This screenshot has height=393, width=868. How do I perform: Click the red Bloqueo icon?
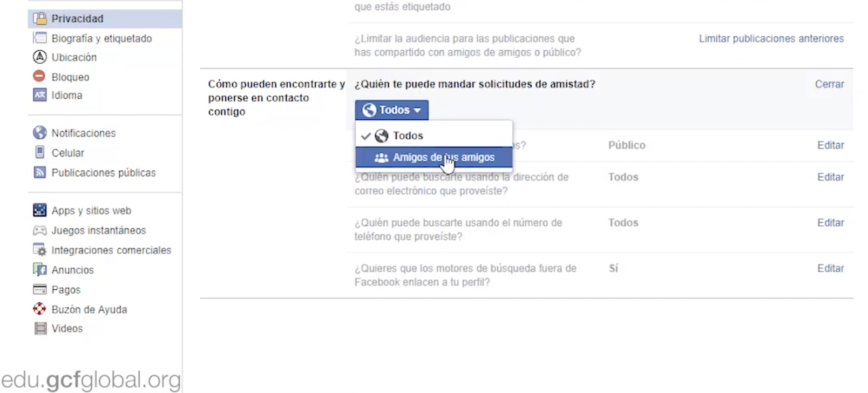pyautogui.click(x=39, y=76)
